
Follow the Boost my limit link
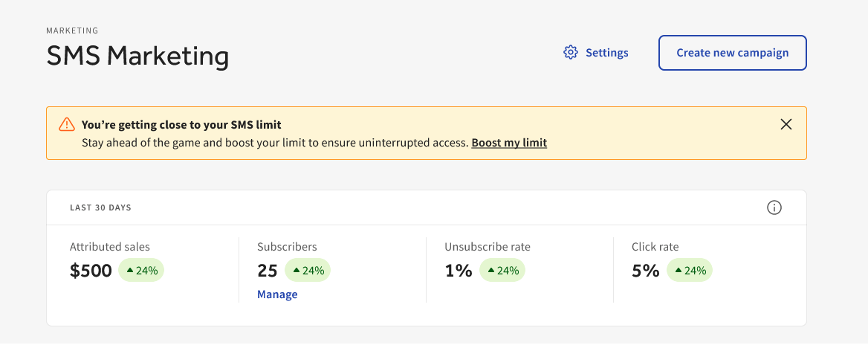pyautogui.click(x=509, y=143)
